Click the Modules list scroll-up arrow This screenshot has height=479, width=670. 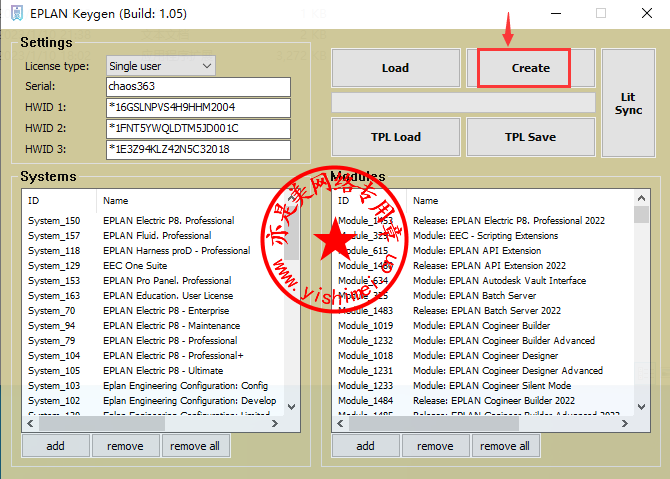click(x=641, y=198)
